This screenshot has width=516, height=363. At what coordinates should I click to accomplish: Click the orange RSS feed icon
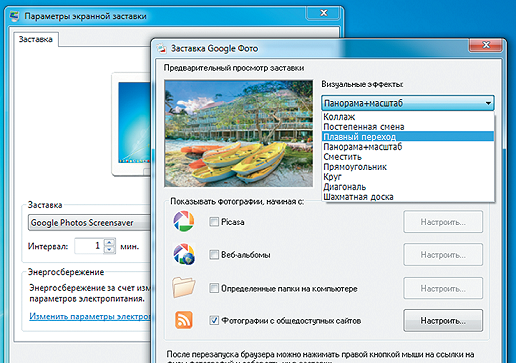(x=184, y=320)
